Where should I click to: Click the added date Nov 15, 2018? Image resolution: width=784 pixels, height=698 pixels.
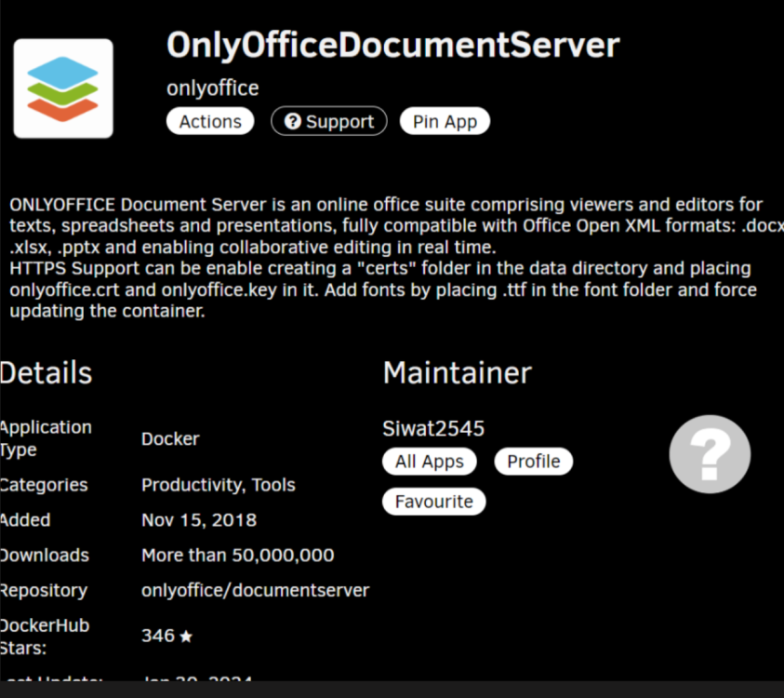coord(198,520)
